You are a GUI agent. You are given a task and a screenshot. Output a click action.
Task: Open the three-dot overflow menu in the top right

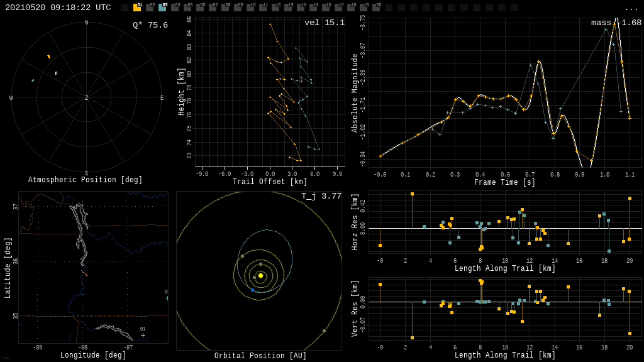pyautogui.click(x=631, y=8)
